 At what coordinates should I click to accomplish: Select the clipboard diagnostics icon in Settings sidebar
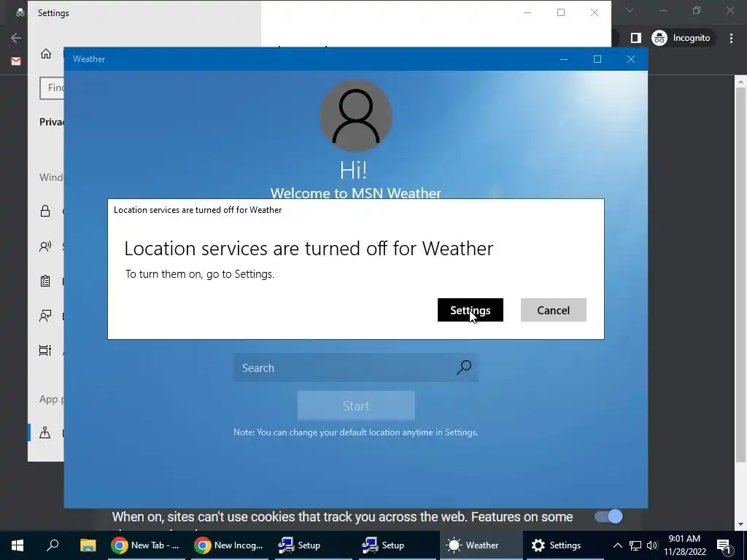click(x=45, y=281)
